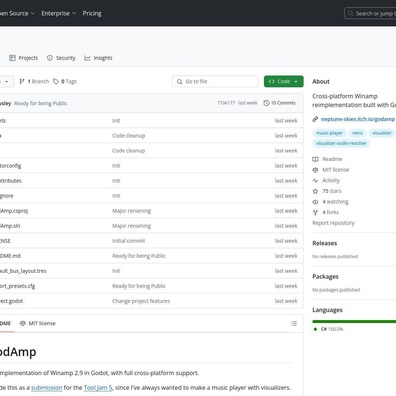Viewport: 396px width, 396px height.
Task: Click the Projects table icon
Action: (12, 58)
